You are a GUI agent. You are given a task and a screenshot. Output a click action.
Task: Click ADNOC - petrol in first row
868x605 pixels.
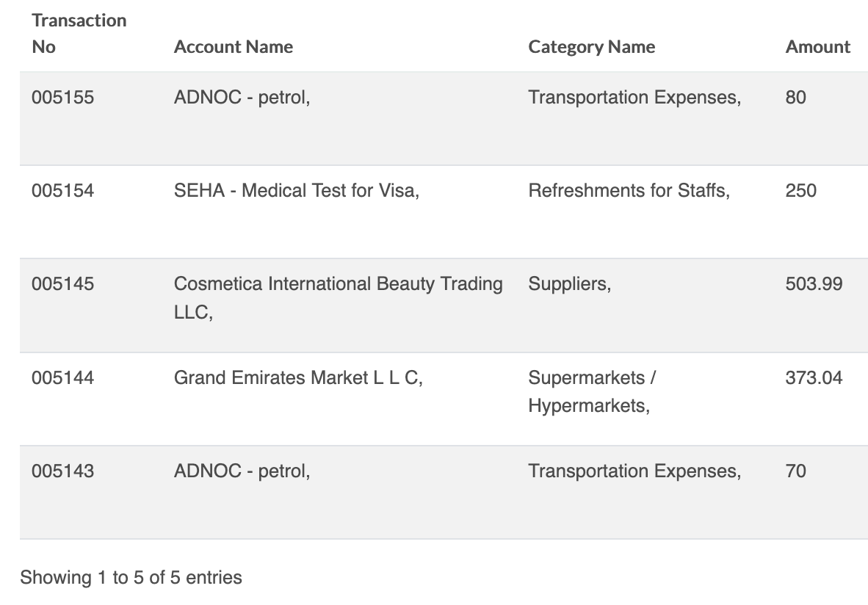(242, 98)
